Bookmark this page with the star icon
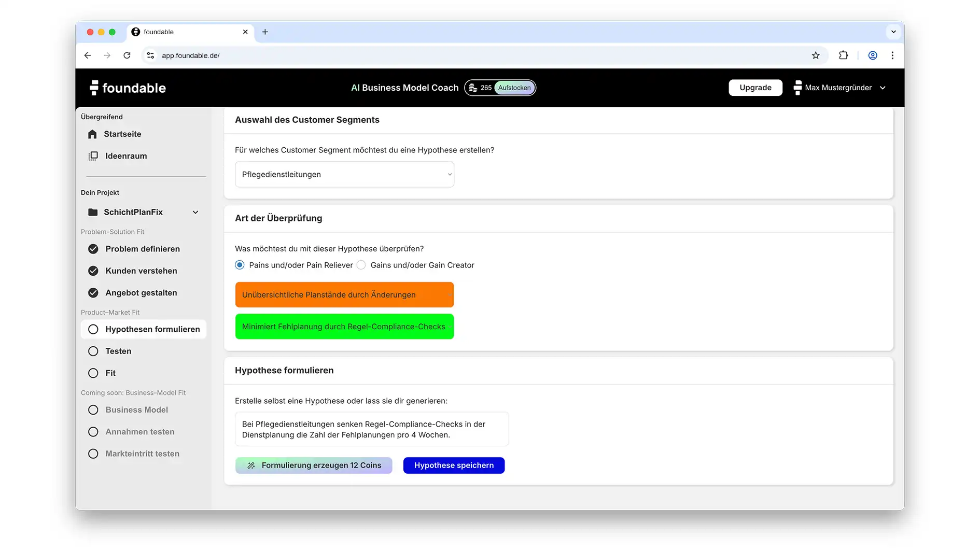Screen dimensions: 980x551 816,55
